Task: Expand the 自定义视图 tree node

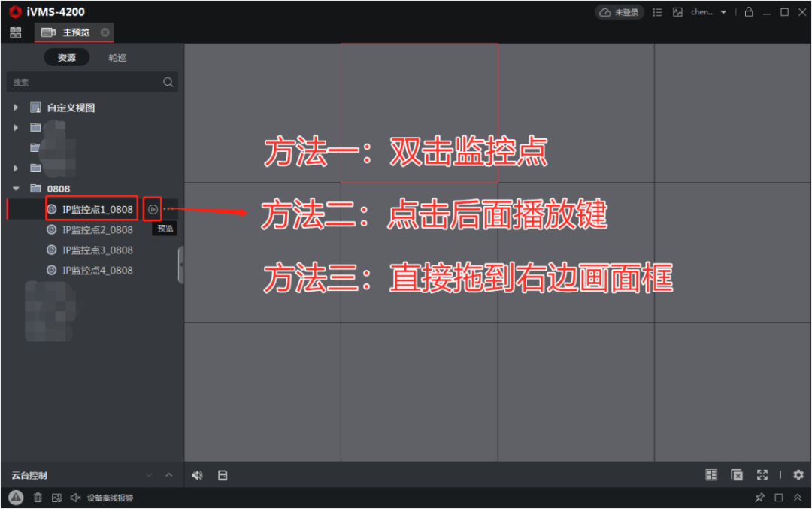Action: pyautogui.click(x=17, y=107)
